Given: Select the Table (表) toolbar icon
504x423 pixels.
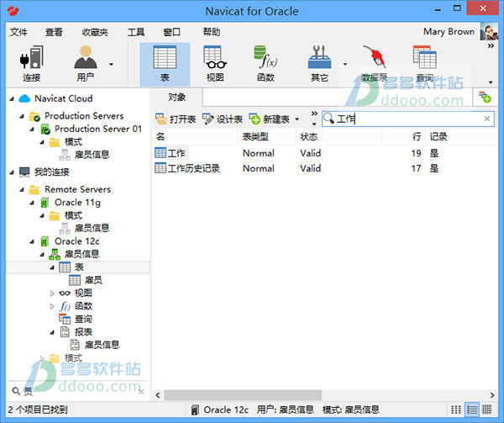Looking at the screenshot, I should (x=165, y=64).
